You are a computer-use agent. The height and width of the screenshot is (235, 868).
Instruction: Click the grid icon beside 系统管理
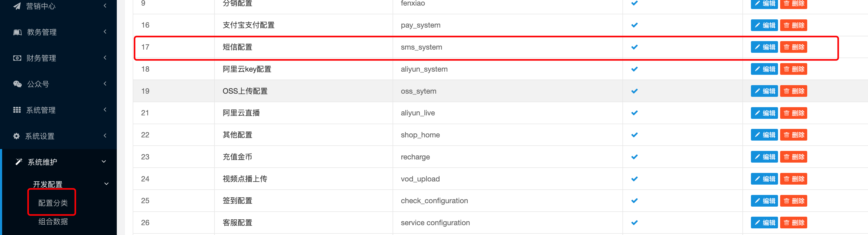pyautogui.click(x=17, y=110)
